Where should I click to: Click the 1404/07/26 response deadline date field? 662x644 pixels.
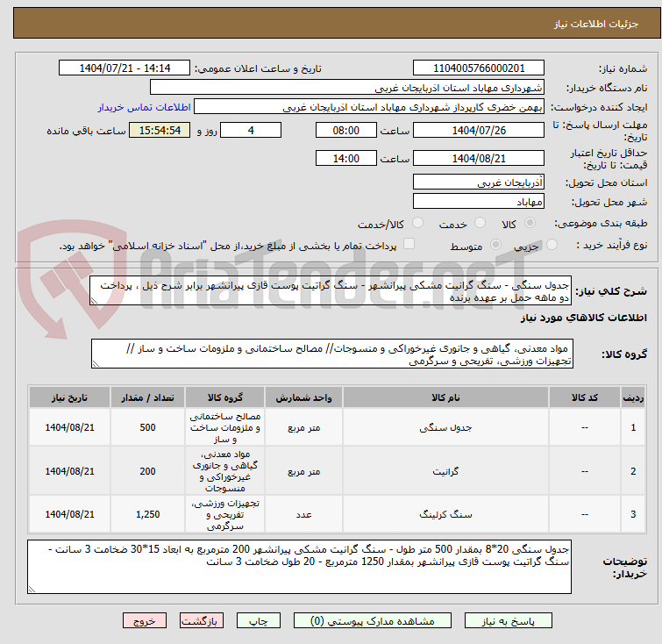click(x=479, y=130)
